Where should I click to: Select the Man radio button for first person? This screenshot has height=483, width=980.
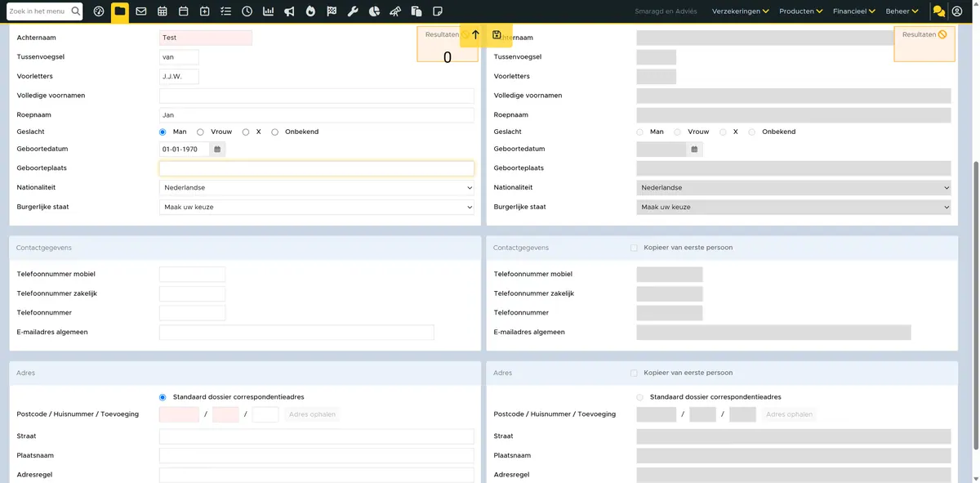click(163, 132)
